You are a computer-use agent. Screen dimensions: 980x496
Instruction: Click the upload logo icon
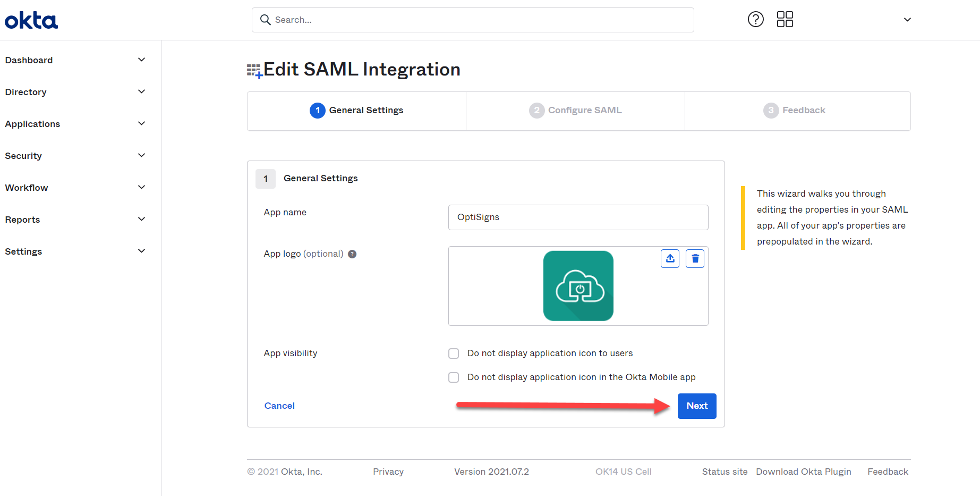click(670, 259)
